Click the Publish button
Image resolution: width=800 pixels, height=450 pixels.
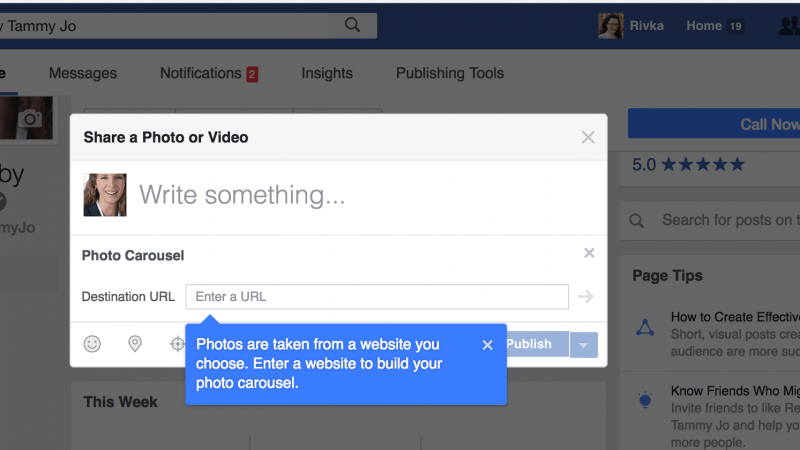coord(532,344)
